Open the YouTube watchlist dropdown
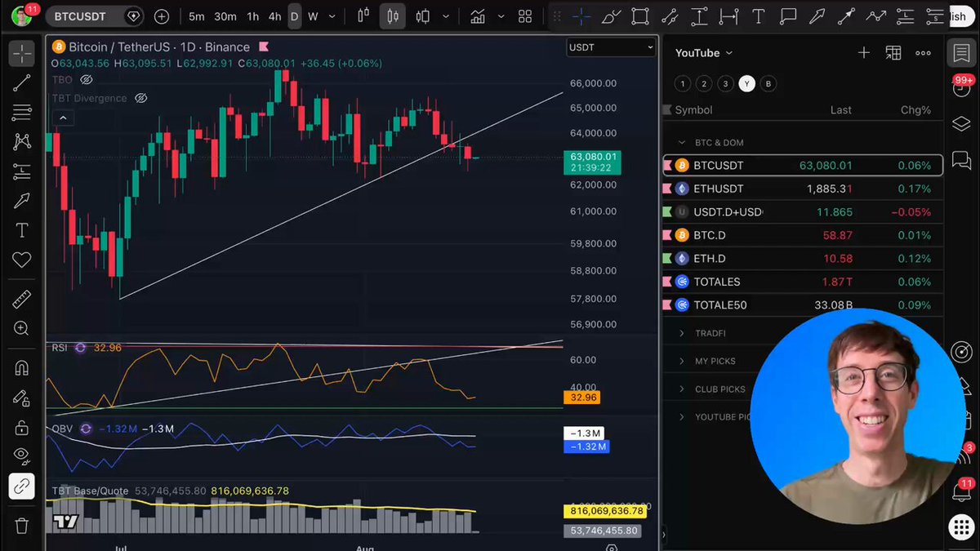This screenshot has width=980, height=551. [704, 53]
